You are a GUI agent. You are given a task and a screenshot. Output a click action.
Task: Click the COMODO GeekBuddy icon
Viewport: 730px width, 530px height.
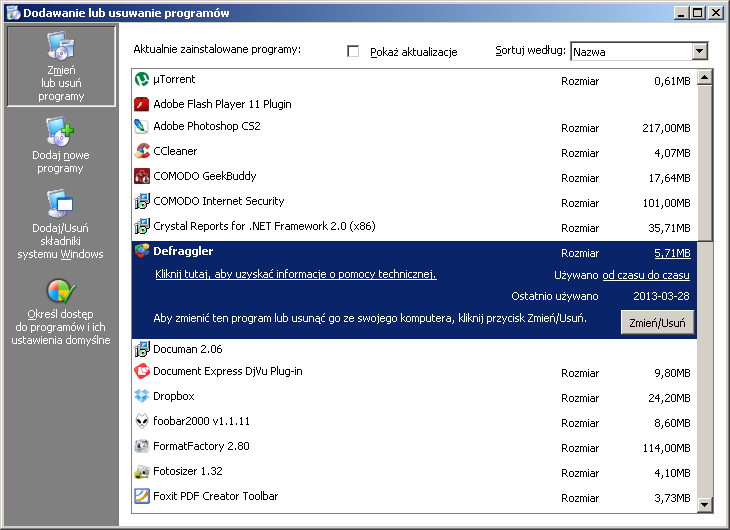[142, 176]
